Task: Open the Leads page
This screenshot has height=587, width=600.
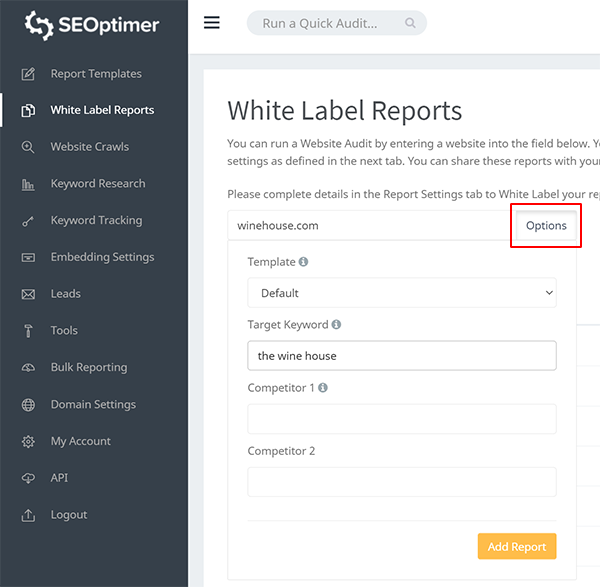Action: [x=65, y=294]
